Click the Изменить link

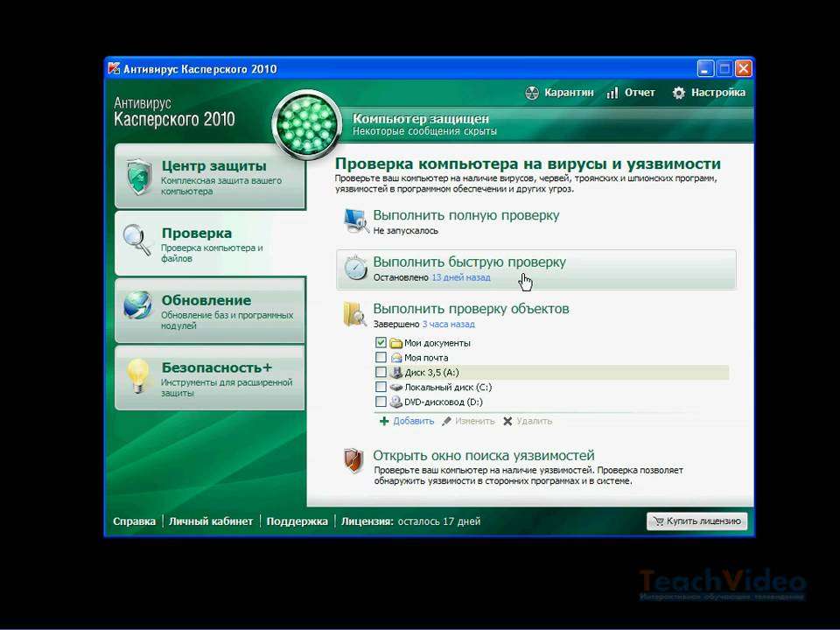coord(474,421)
